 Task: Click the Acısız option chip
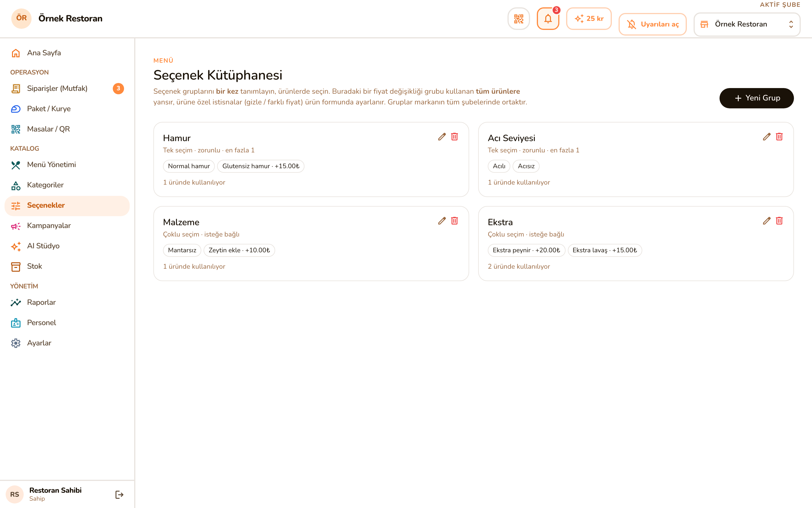tap(526, 166)
